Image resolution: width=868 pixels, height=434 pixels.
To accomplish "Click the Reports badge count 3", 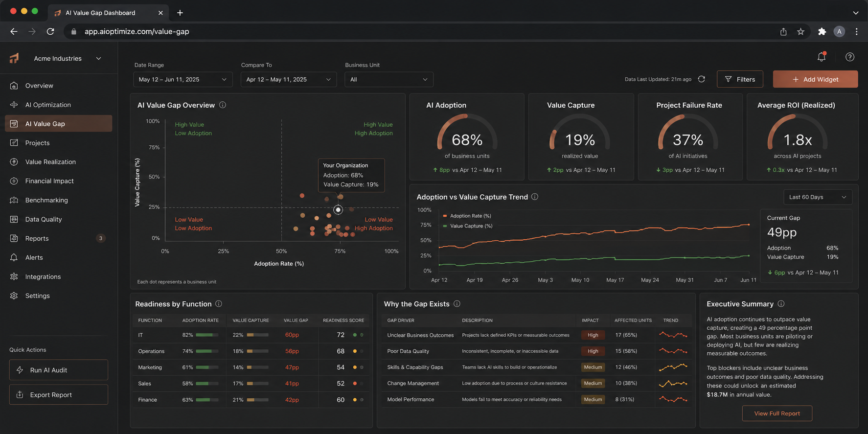I will pyautogui.click(x=101, y=238).
